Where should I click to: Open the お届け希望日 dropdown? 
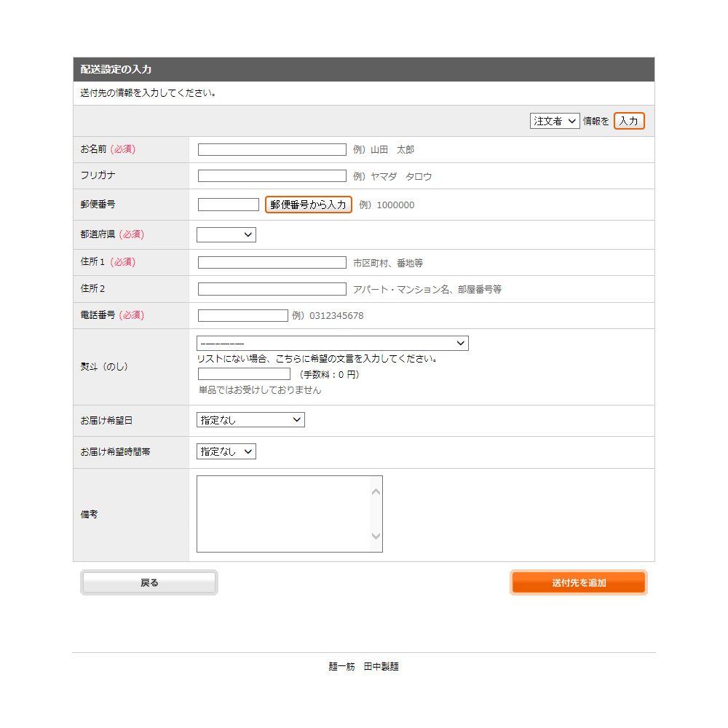[x=250, y=420]
